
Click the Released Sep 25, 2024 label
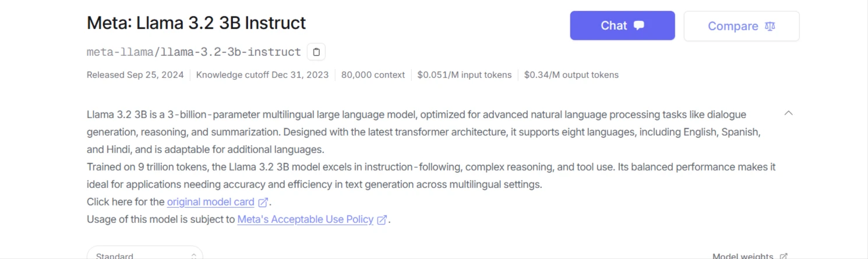135,74
